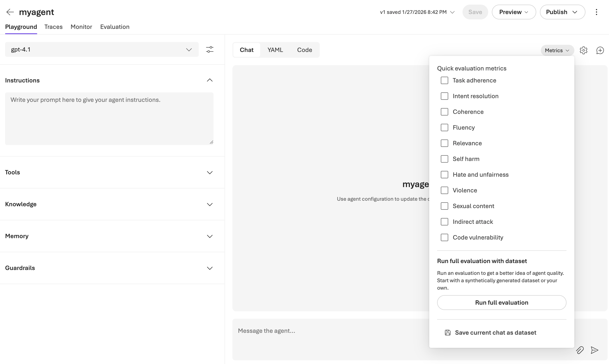Switch to the Code tab

tap(304, 50)
